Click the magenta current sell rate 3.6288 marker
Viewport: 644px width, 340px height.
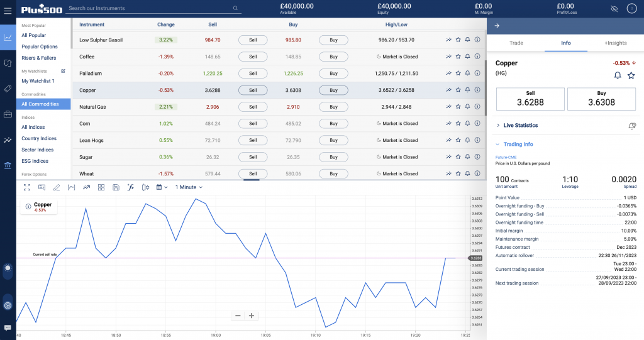click(475, 258)
